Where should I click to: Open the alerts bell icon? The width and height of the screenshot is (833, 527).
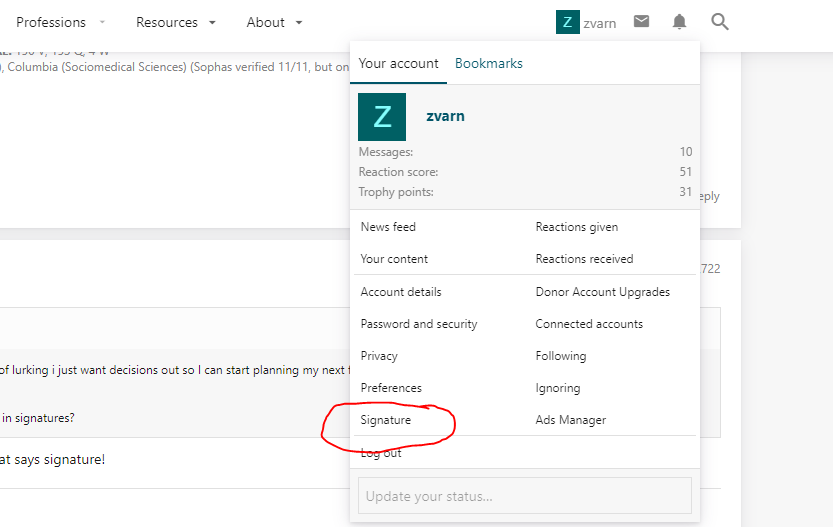point(680,22)
